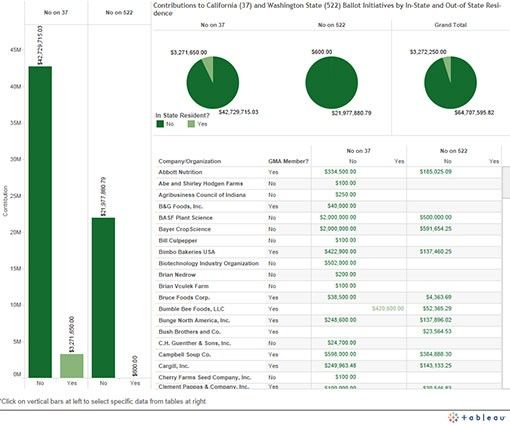Click the 'No on 37' bar chart header
The width and height of the screenshot is (510, 425).
56,13
